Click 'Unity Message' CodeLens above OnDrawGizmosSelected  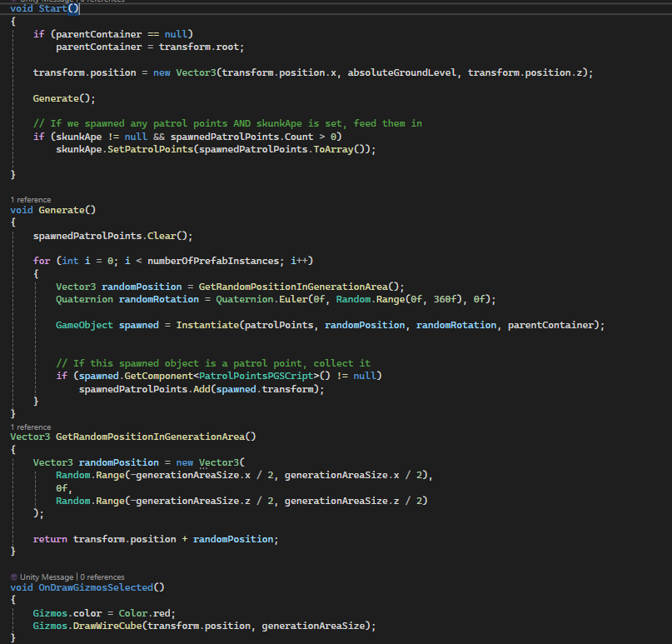click(47, 577)
